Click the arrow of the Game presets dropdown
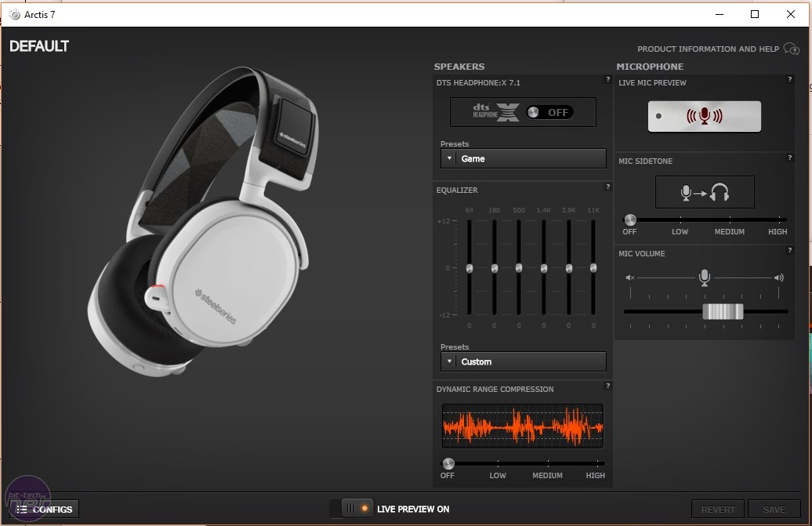 pos(449,158)
